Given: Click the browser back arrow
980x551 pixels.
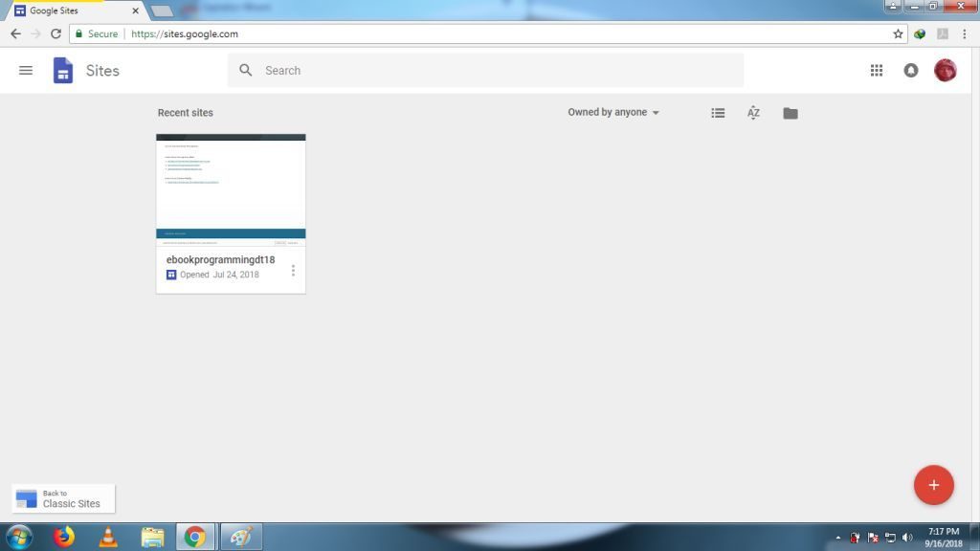Looking at the screenshot, I should [15, 33].
